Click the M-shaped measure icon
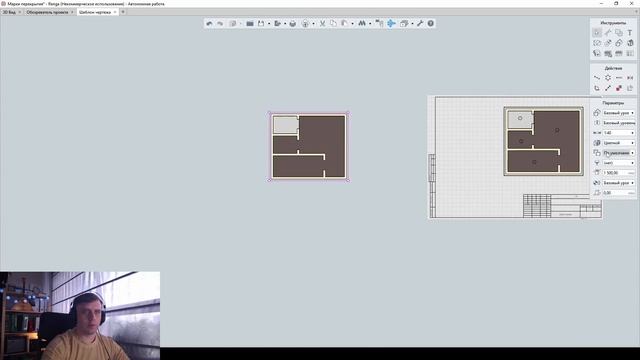This screenshot has width=640, height=360. click(x=362, y=24)
